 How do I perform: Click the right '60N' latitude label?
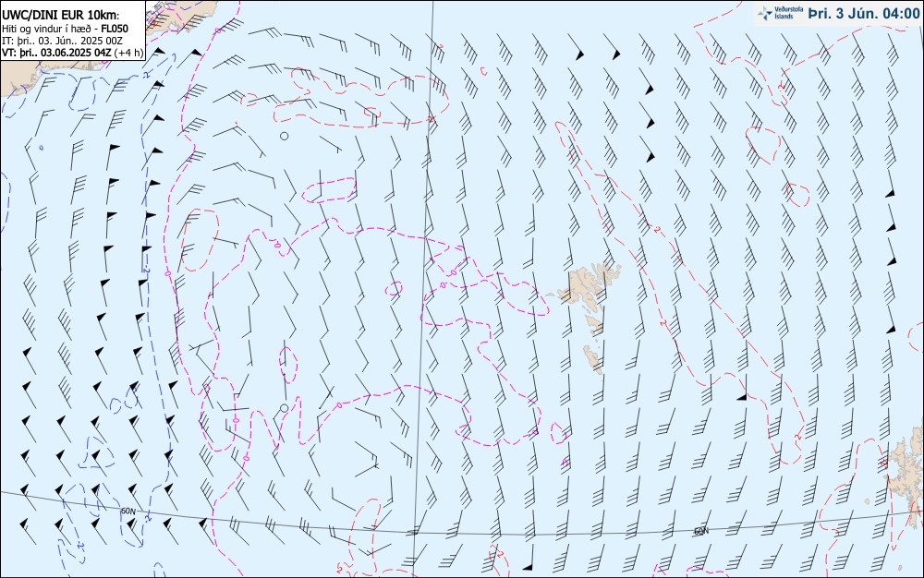[x=701, y=531]
